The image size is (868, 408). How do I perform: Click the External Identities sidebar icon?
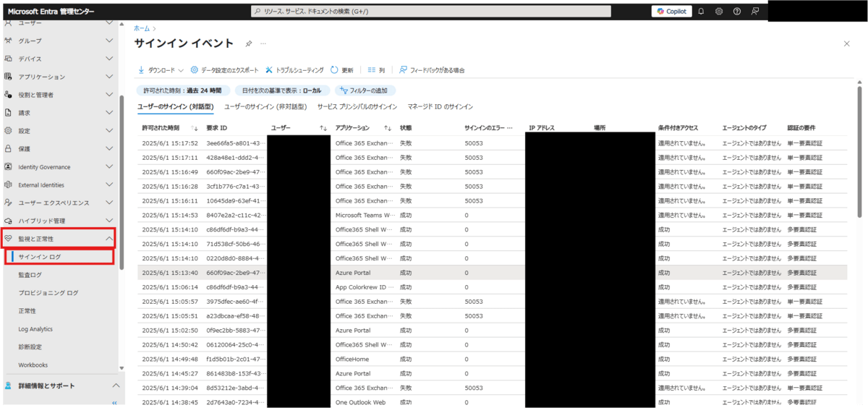[x=8, y=184]
